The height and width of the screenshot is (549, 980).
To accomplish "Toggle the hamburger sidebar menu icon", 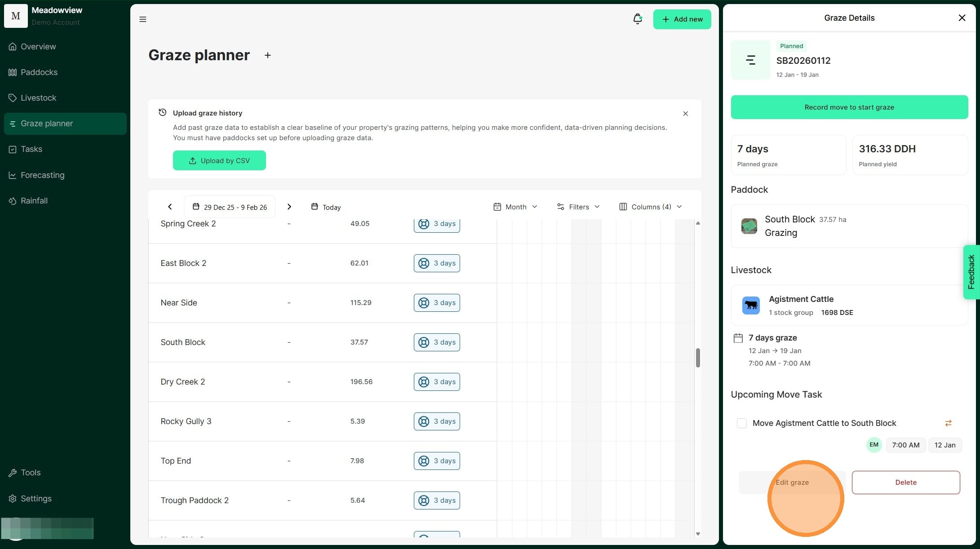I will pyautogui.click(x=143, y=19).
